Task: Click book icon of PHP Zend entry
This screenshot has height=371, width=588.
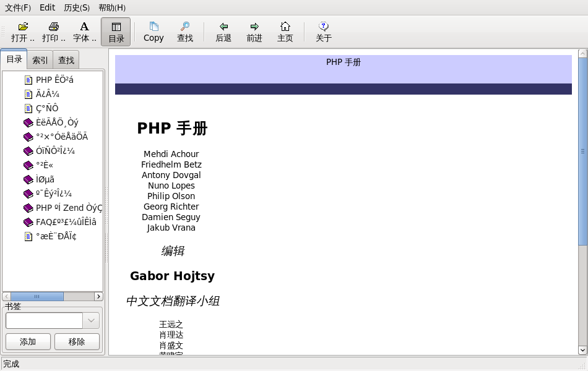Action: click(28, 208)
